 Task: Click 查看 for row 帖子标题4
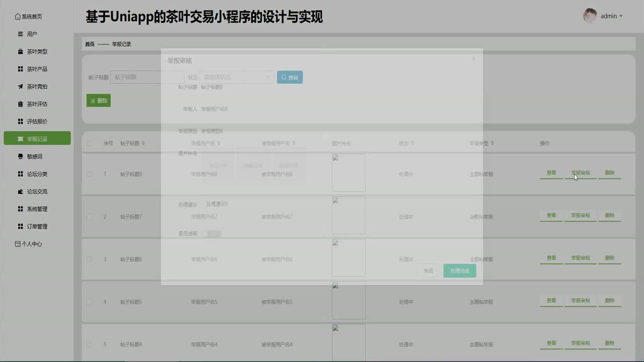[551, 343]
